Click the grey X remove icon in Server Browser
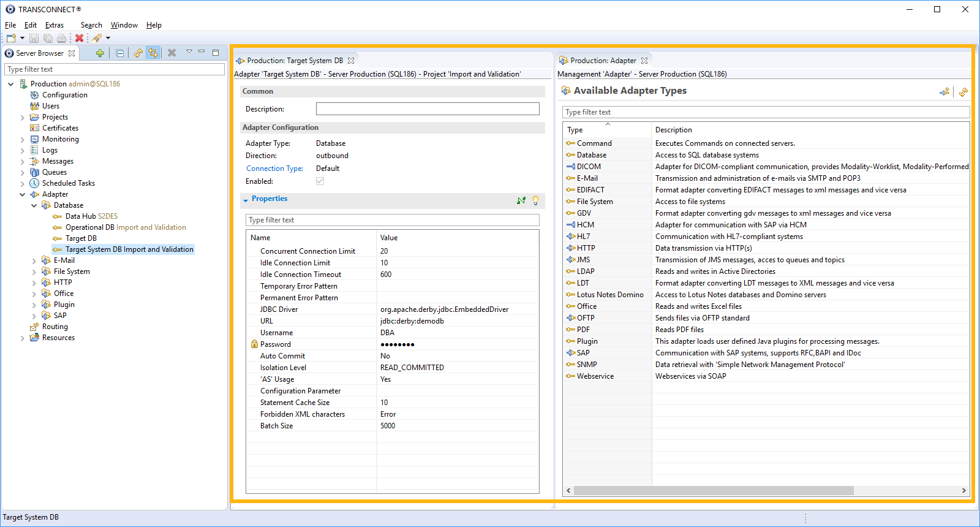Screen dimensions: 980x527 [x=172, y=53]
